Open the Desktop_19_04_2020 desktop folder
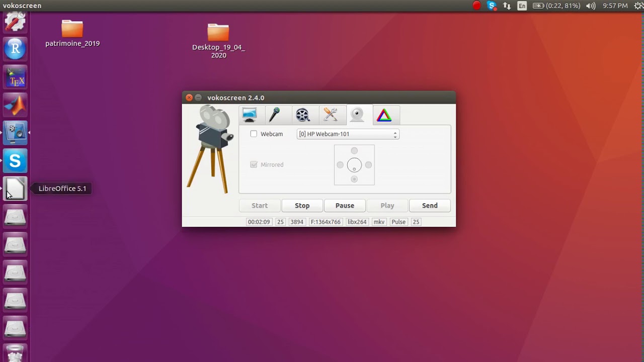This screenshot has height=362, width=644. pyautogui.click(x=218, y=40)
